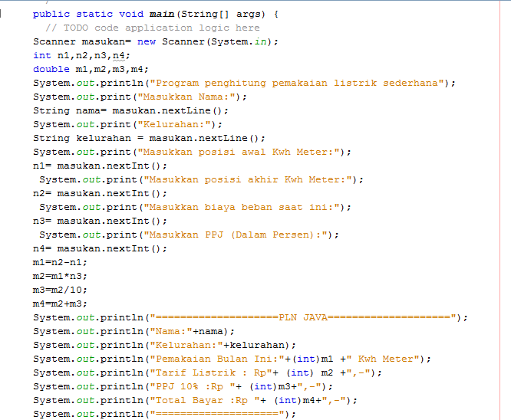Click the Scanner masukan declaration line
The width and height of the screenshot is (511, 420).
156,41
